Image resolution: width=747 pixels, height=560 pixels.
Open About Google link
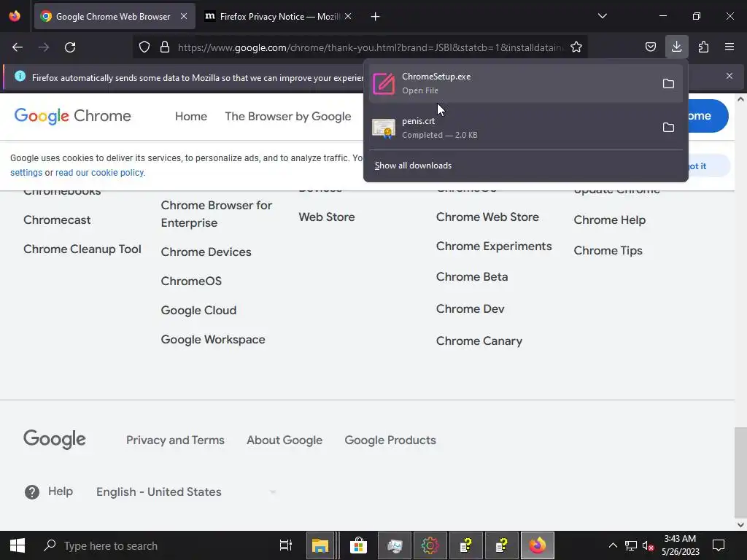tap(285, 440)
